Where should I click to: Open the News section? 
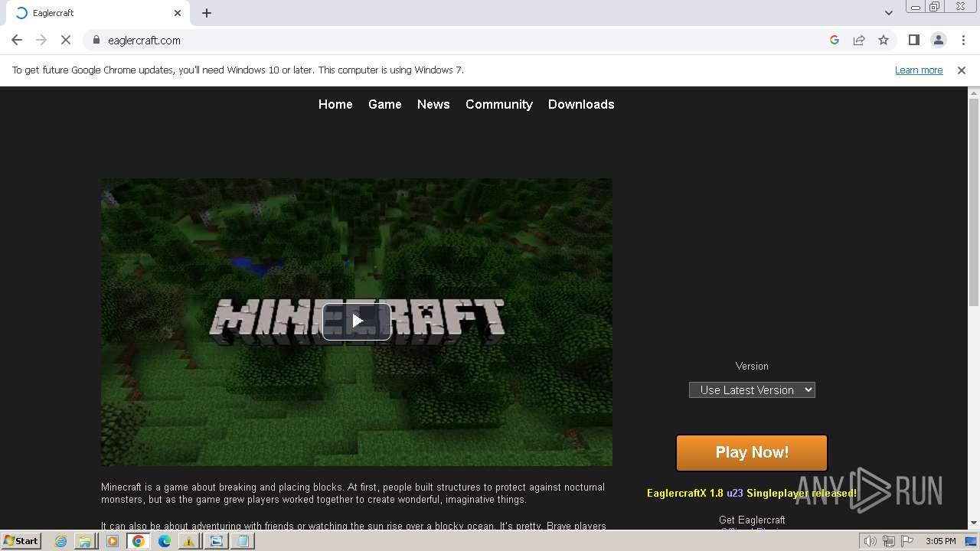[433, 104]
